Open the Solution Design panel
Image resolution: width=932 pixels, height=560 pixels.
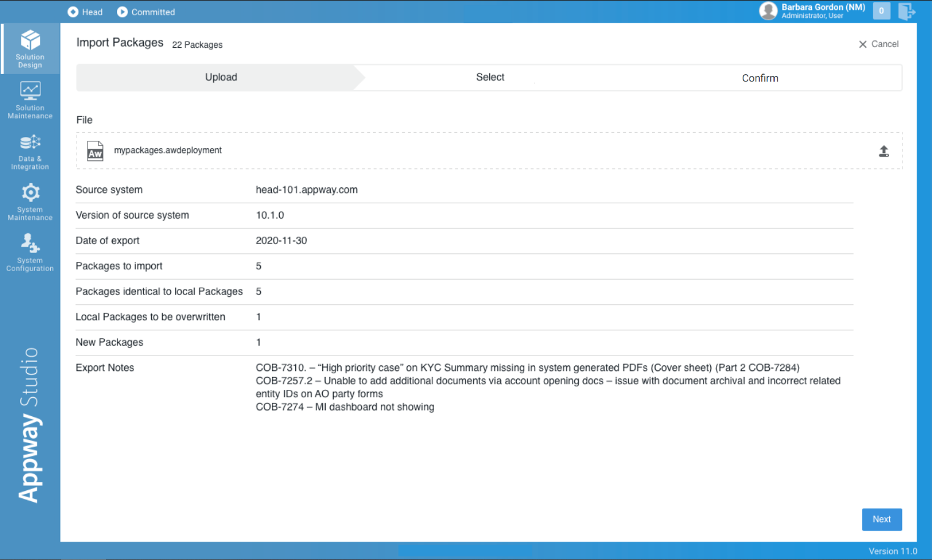point(30,49)
